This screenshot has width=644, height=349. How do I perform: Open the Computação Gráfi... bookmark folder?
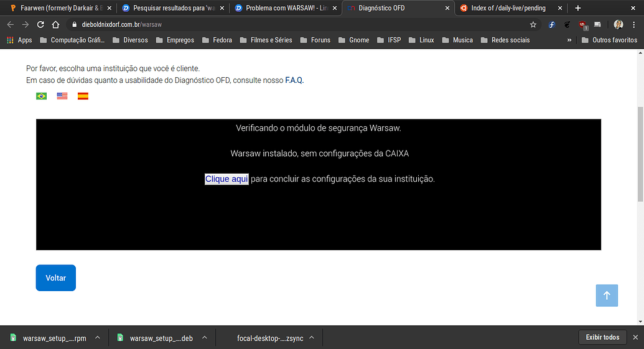[73, 40]
